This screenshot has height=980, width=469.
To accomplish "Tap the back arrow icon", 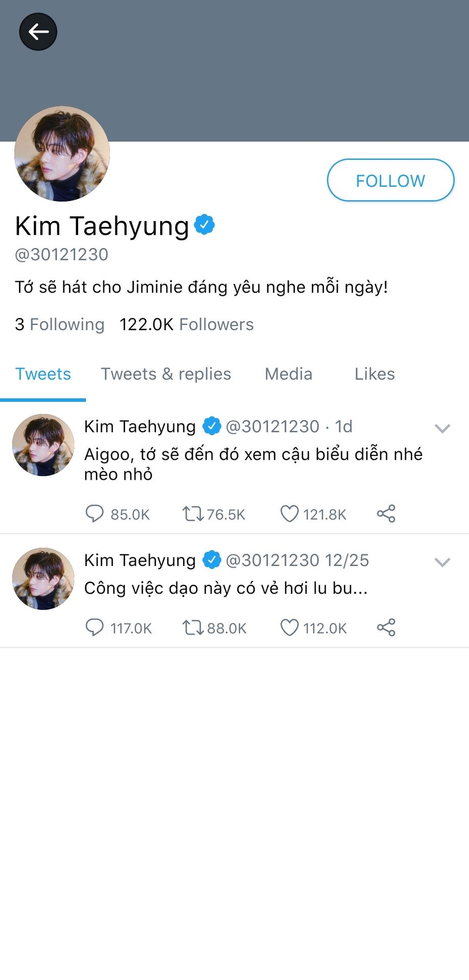I will [38, 32].
